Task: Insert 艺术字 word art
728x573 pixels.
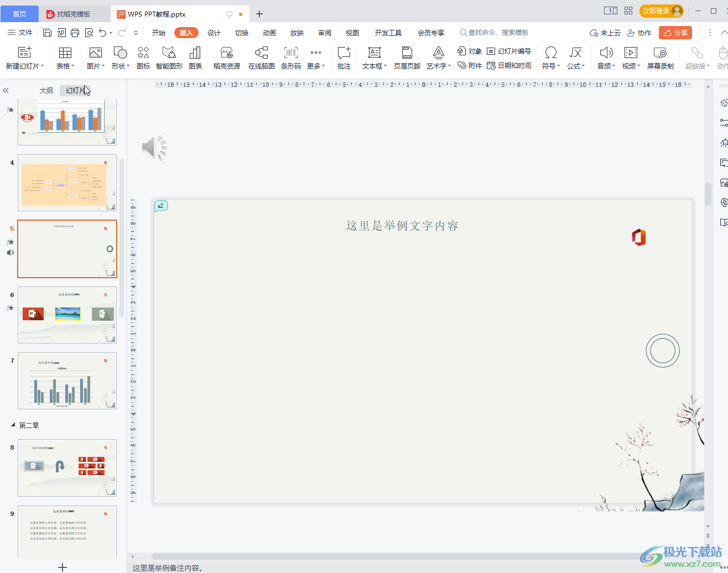Action: coord(439,58)
